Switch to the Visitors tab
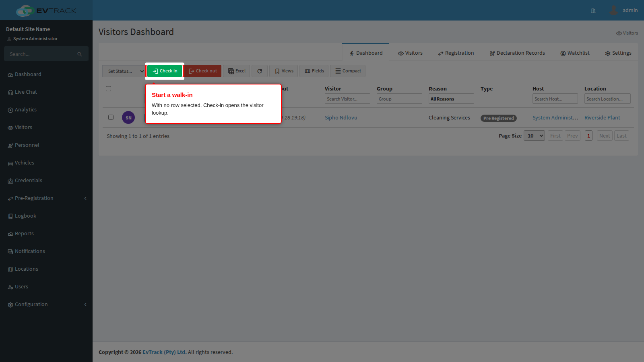Image resolution: width=644 pixels, height=362 pixels. pyautogui.click(x=410, y=53)
